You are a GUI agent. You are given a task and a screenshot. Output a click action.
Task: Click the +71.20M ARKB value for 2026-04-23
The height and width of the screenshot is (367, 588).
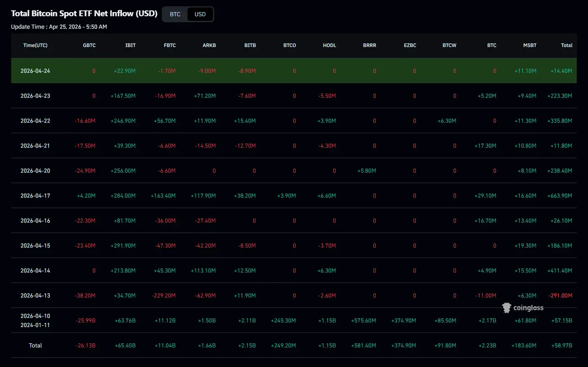(205, 96)
